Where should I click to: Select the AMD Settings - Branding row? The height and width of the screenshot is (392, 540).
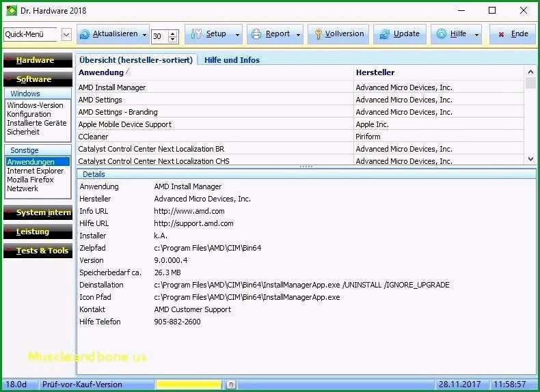[x=300, y=112]
